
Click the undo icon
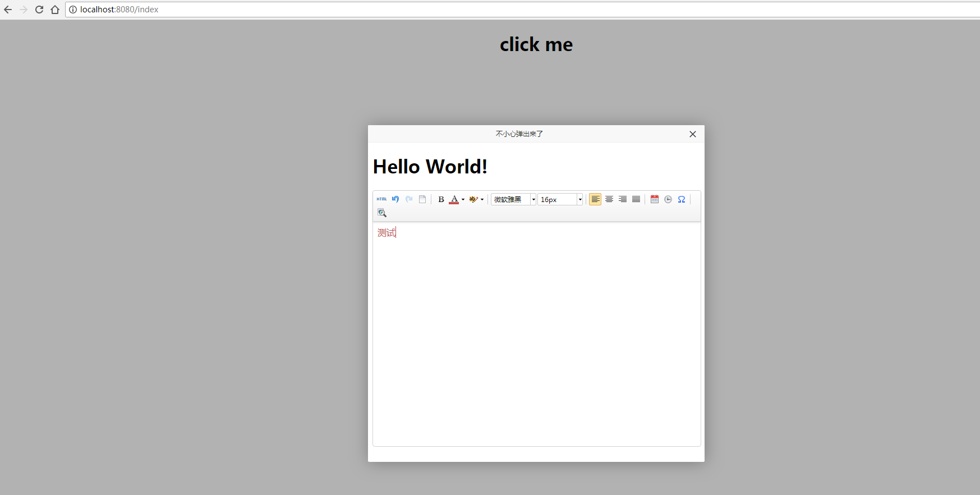395,199
